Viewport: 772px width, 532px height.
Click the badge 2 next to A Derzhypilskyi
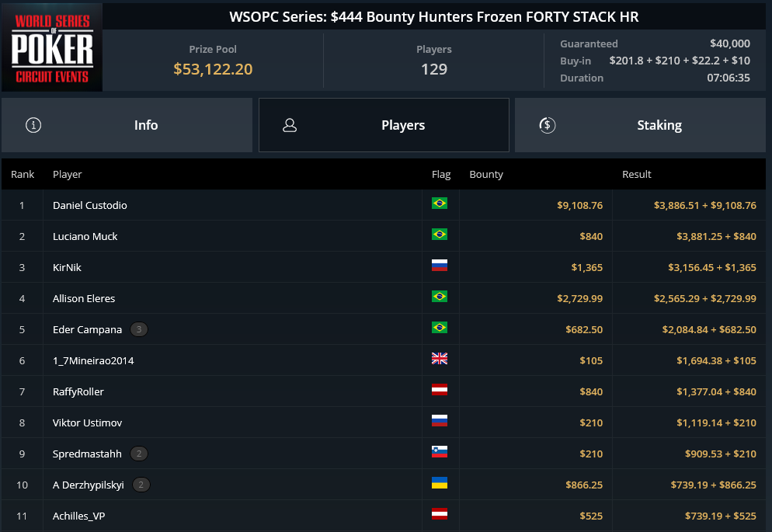(141, 485)
